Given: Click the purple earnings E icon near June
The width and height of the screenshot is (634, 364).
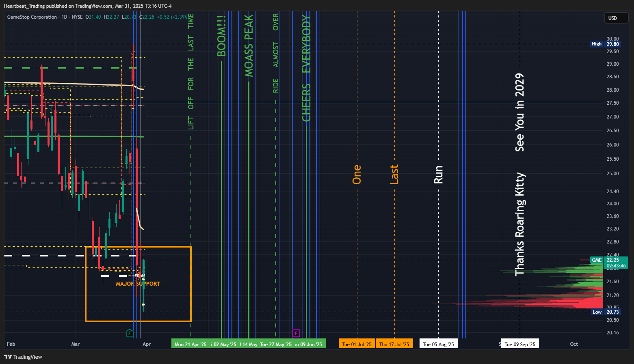Looking at the screenshot, I should click(296, 334).
